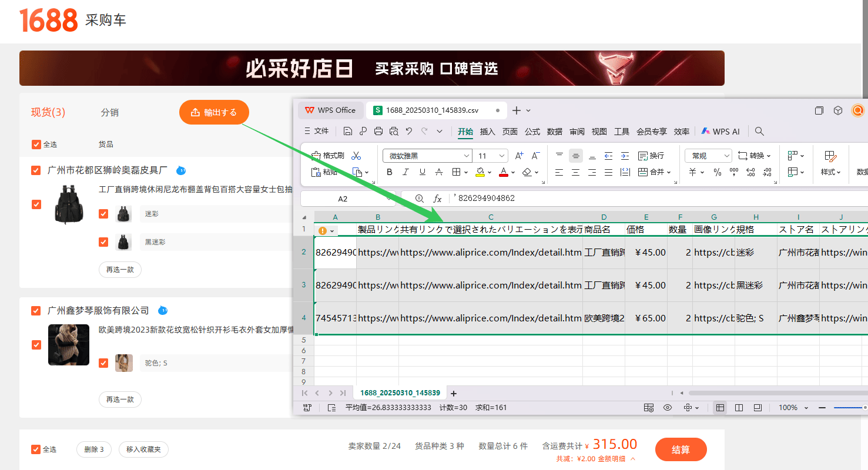
Task: Click the orange 结算 checkout button
Action: pyautogui.click(x=681, y=449)
